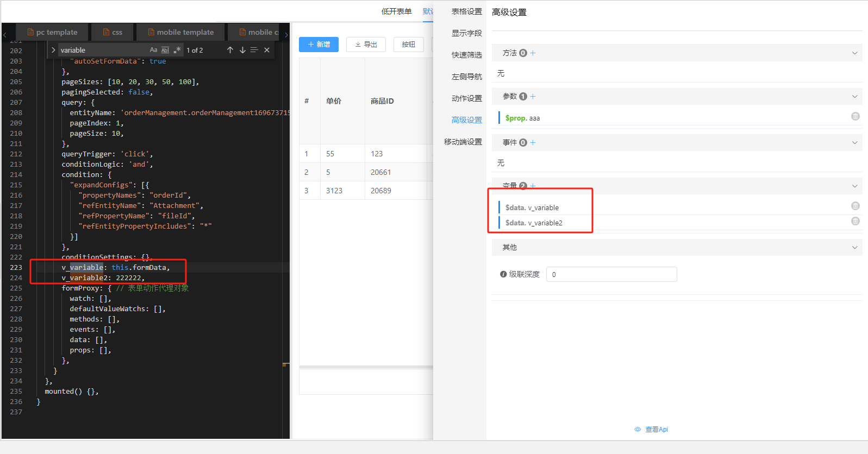The height and width of the screenshot is (454, 868).
Task: Switch to the css tab
Action: [113, 32]
